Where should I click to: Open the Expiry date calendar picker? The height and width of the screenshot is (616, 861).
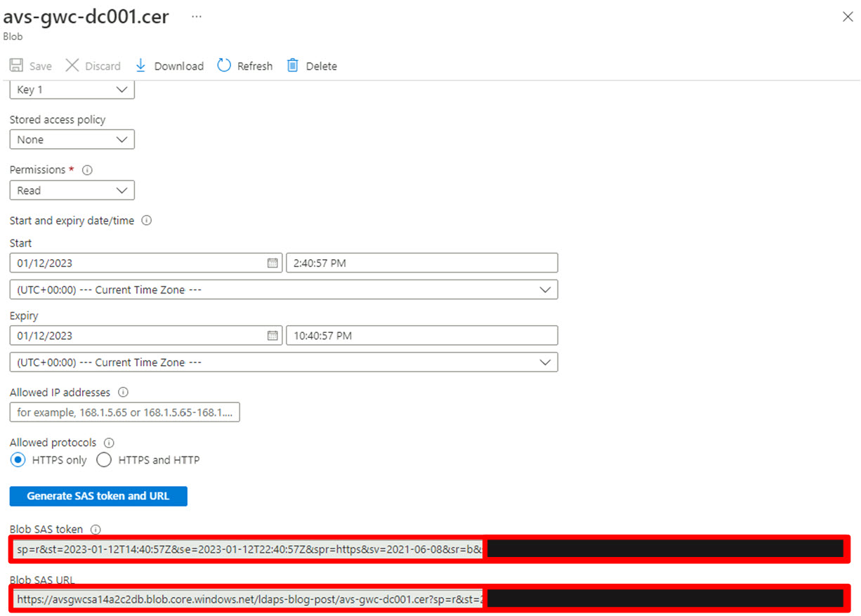point(272,336)
